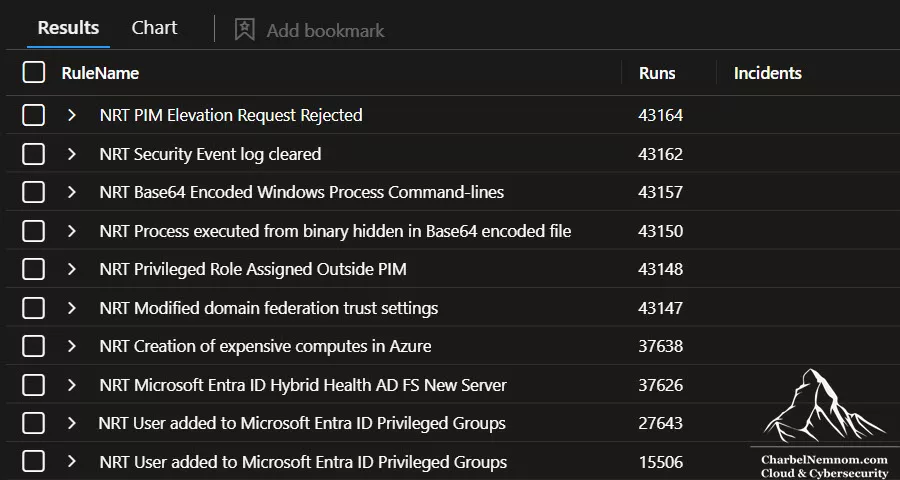Expand the NRT Security Event log cleared row
Screen dimensions: 900x480
[72, 154]
